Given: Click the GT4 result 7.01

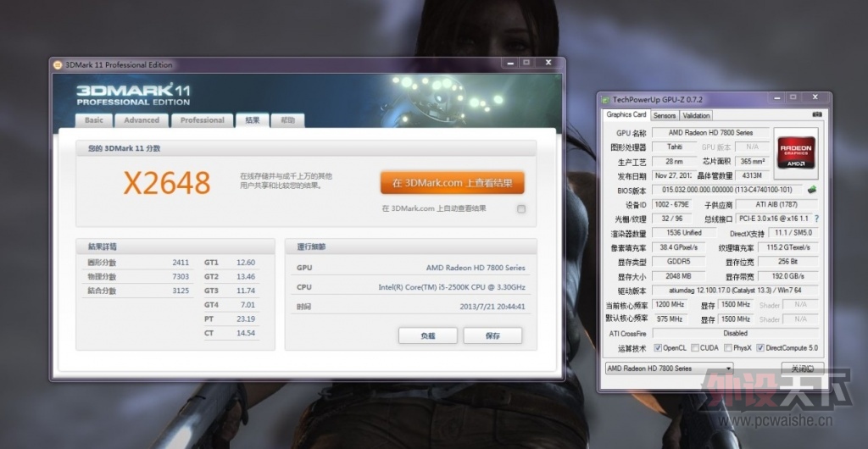Looking at the screenshot, I should point(248,305).
